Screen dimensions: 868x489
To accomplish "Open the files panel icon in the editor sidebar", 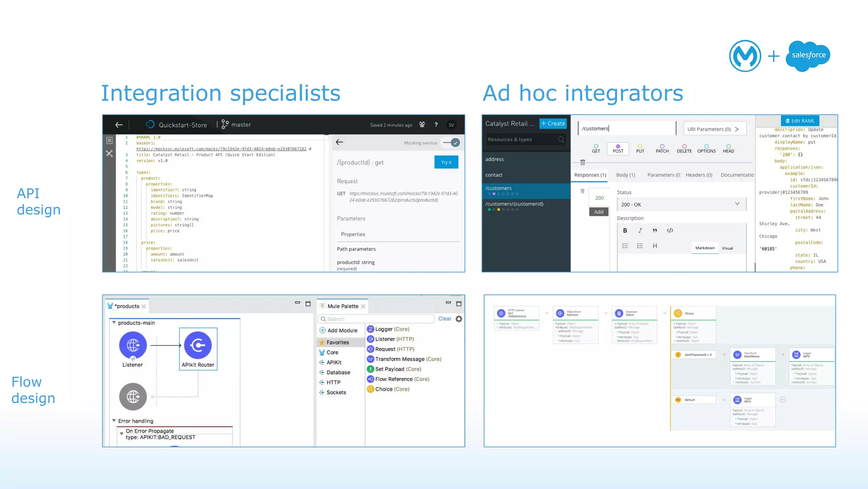I will [x=109, y=140].
